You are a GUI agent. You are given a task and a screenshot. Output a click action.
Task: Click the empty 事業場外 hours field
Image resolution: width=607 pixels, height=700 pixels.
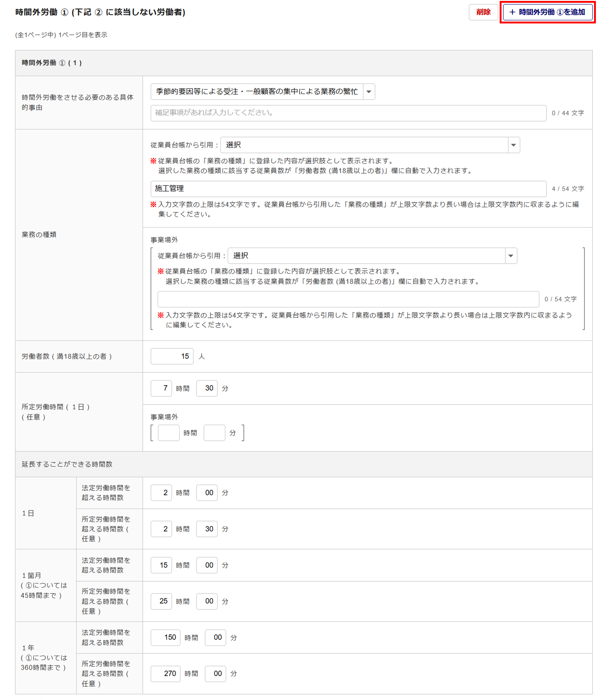169,433
